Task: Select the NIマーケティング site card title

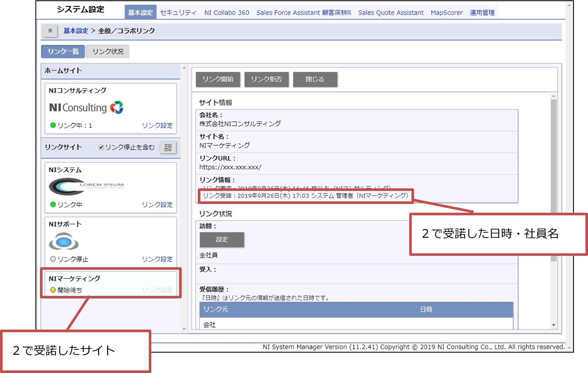Action: 74,279
